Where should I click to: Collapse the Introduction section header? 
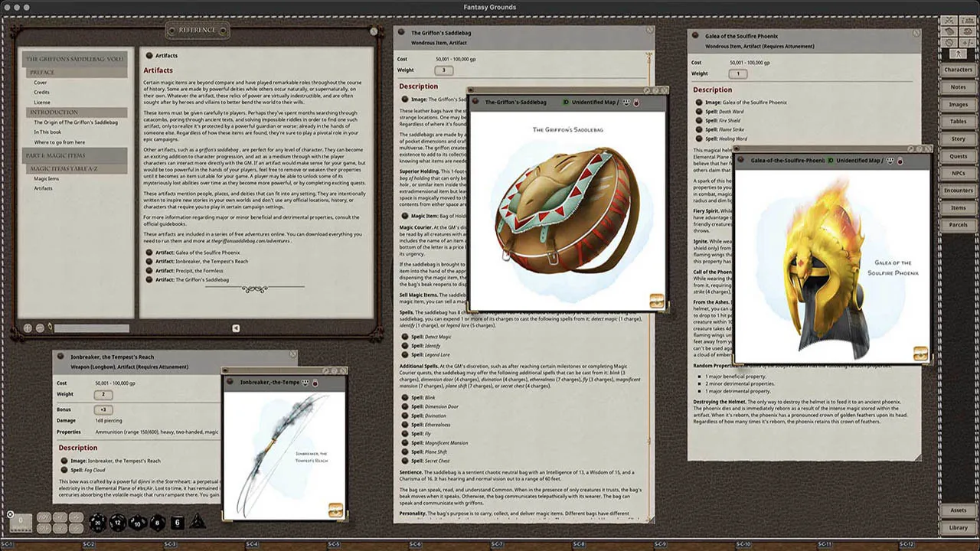(x=75, y=112)
